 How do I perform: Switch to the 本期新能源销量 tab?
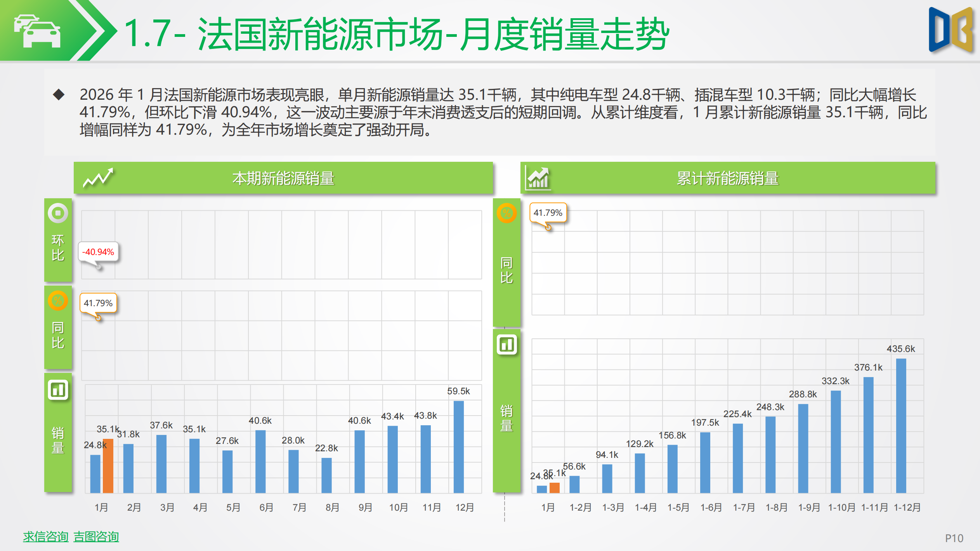click(283, 178)
